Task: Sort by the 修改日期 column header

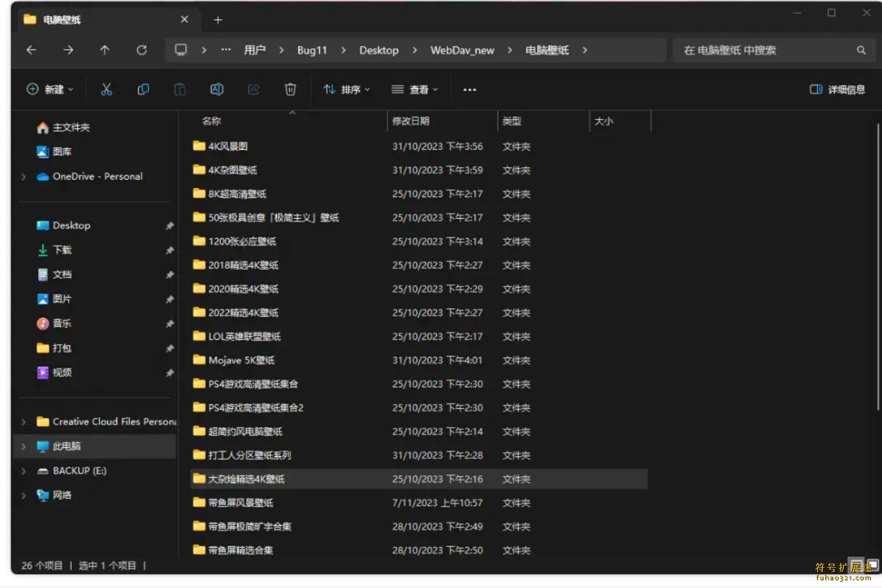Action: click(411, 121)
